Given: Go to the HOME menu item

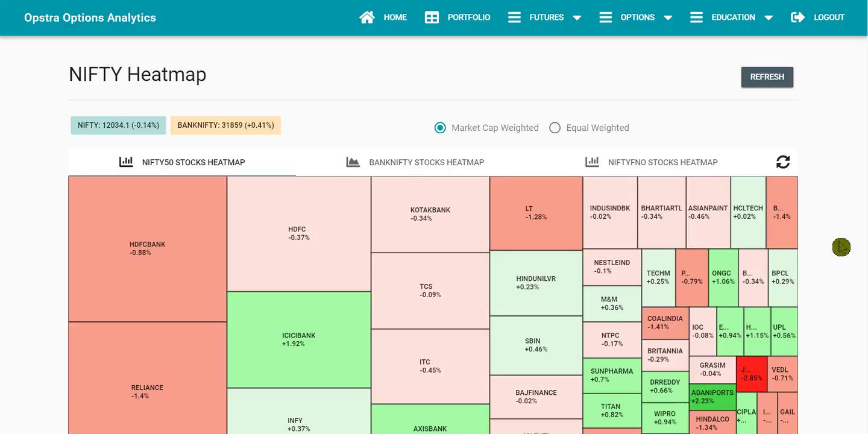Looking at the screenshot, I should tap(395, 17).
